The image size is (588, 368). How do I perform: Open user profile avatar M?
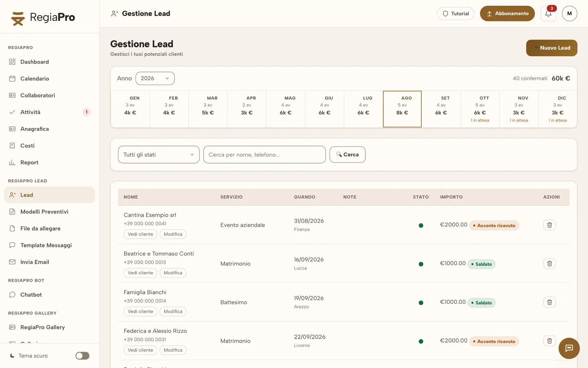[x=570, y=13]
